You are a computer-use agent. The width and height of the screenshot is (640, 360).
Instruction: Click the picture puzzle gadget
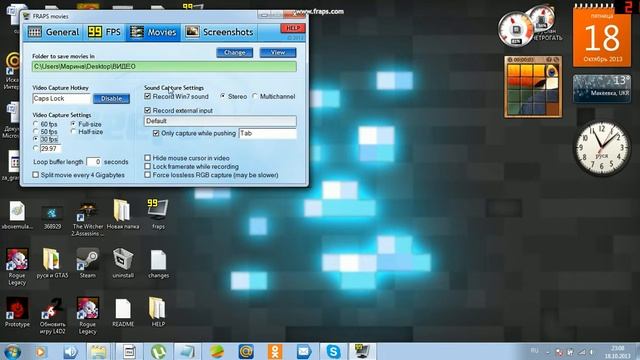click(x=533, y=87)
